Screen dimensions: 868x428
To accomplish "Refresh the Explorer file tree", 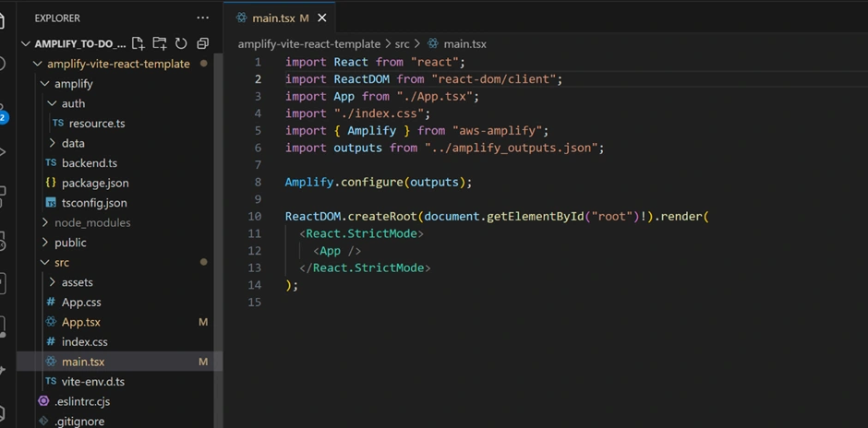I will [181, 43].
